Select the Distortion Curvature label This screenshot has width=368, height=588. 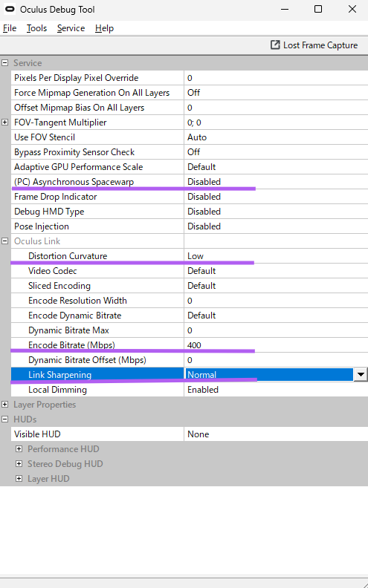[x=68, y=255]
